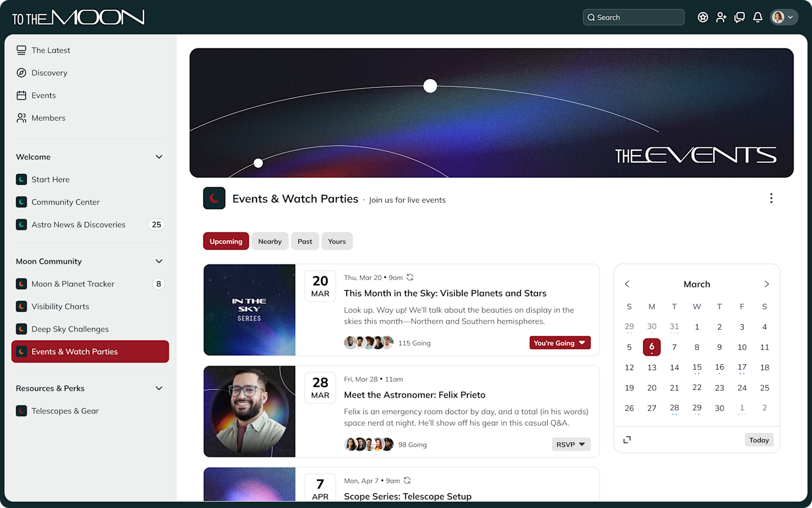Click the Search field in the header
This screenshot has width=812, height=508.
(x=634, y=17)
